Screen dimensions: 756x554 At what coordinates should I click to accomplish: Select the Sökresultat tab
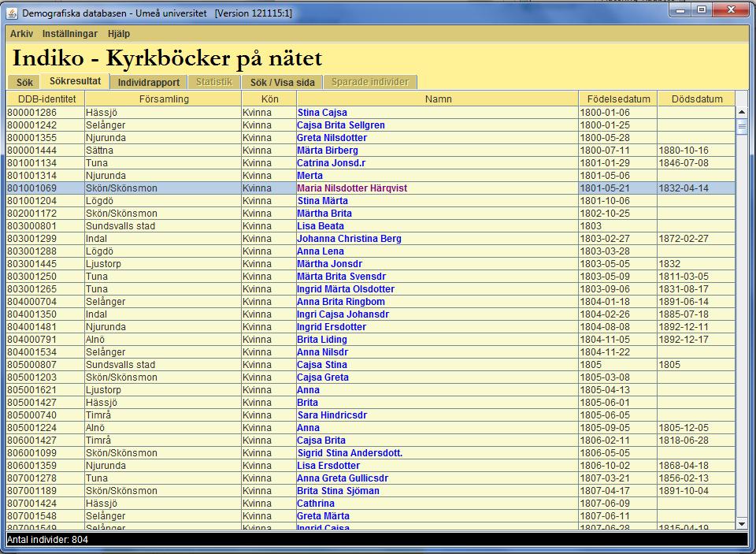point(76,81)
